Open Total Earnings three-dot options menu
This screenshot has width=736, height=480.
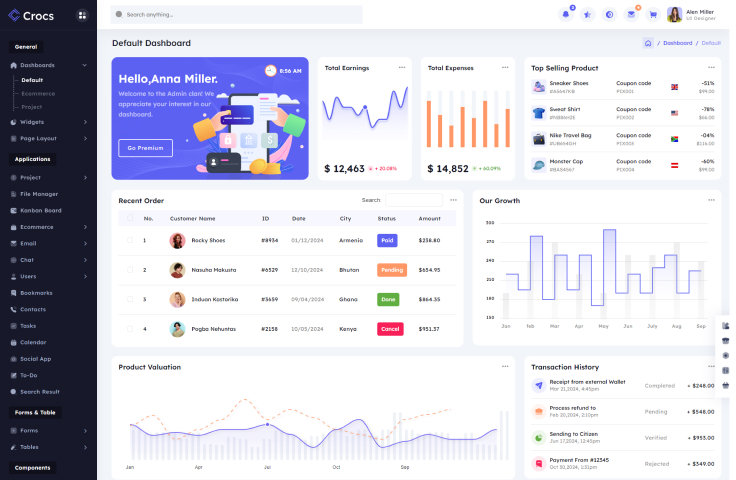tap(402, 68)
